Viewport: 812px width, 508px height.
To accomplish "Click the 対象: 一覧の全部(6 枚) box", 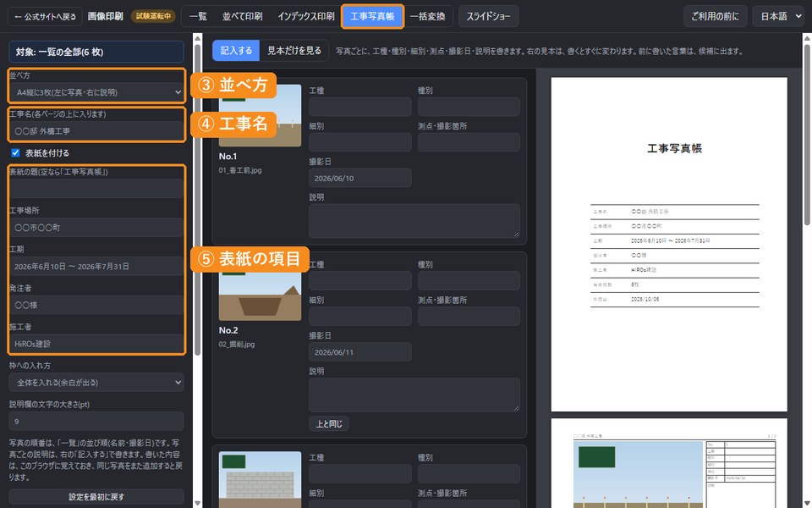I will [x=96, y=52].
